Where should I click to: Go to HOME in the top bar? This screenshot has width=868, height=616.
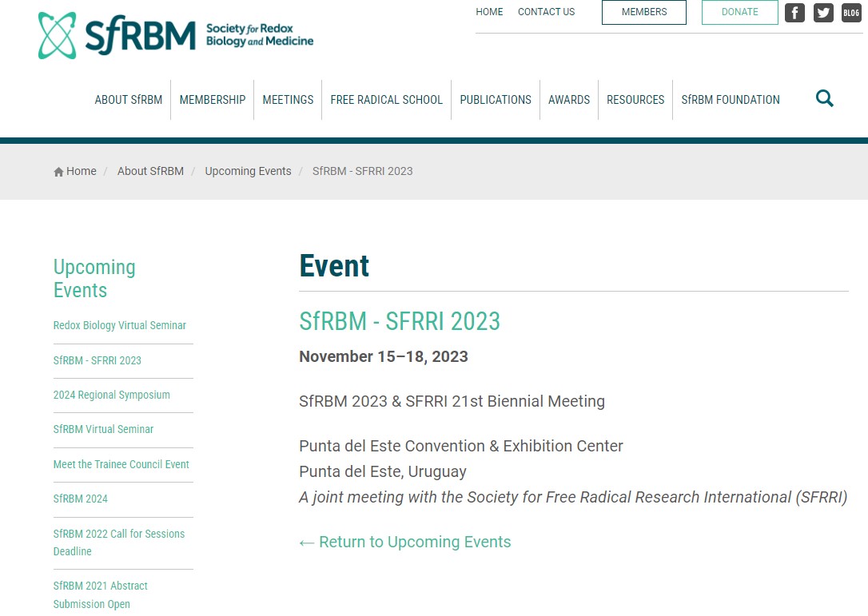pyautogui.click(x=489, y=12)
